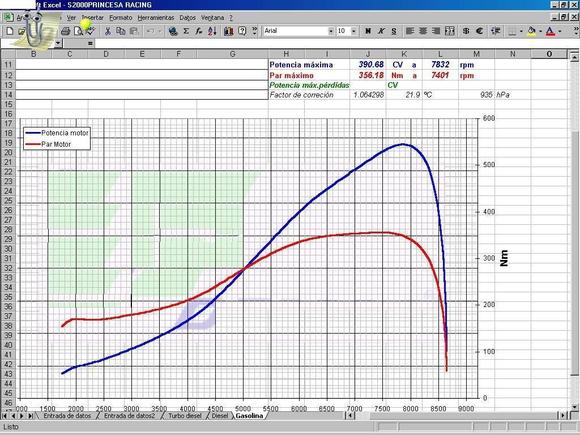Open the Chart Wizard icon

[229, 31]
